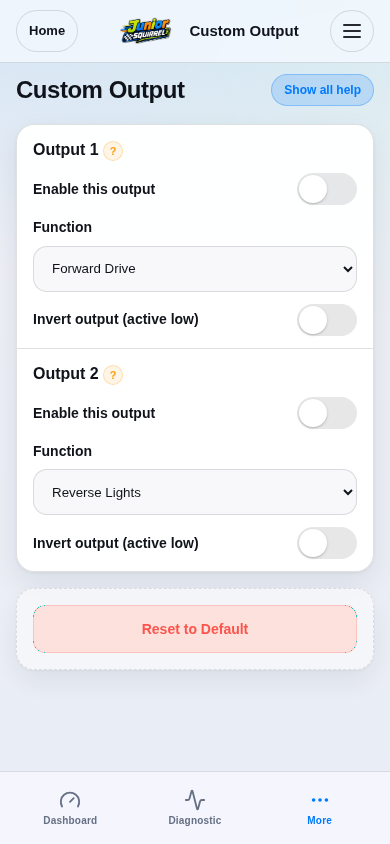Open the hamburger menu
This screenshot has width=390, height=844.
[x=352, y=31]
